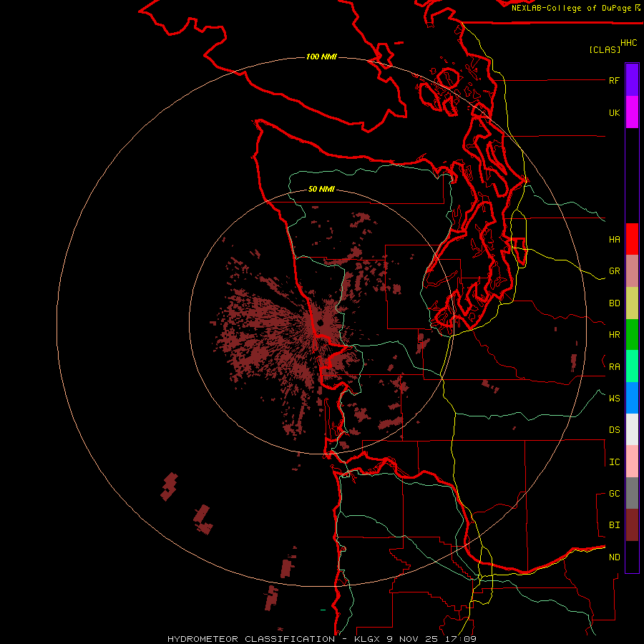
Task: Click the black radar site dot
Action: [x=320, y=323]
